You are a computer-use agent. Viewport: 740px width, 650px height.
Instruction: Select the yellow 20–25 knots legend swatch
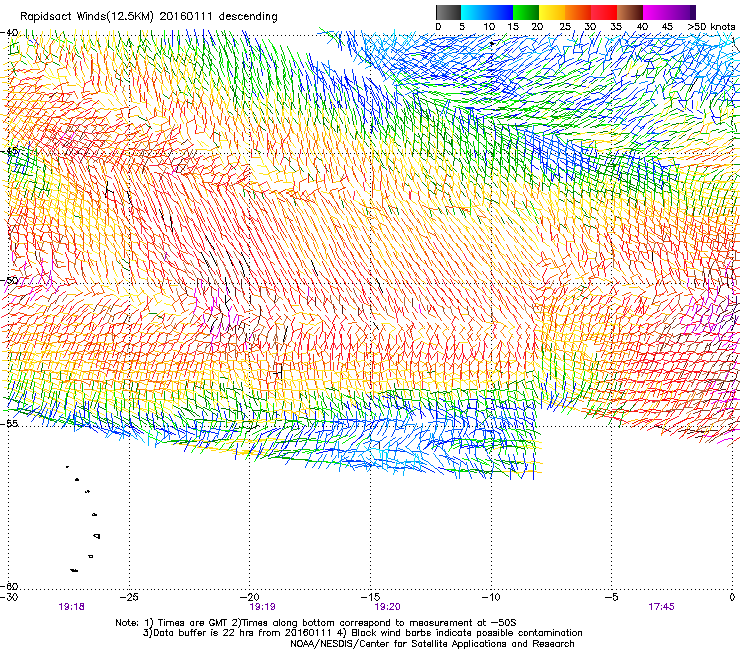coord(552,12)
